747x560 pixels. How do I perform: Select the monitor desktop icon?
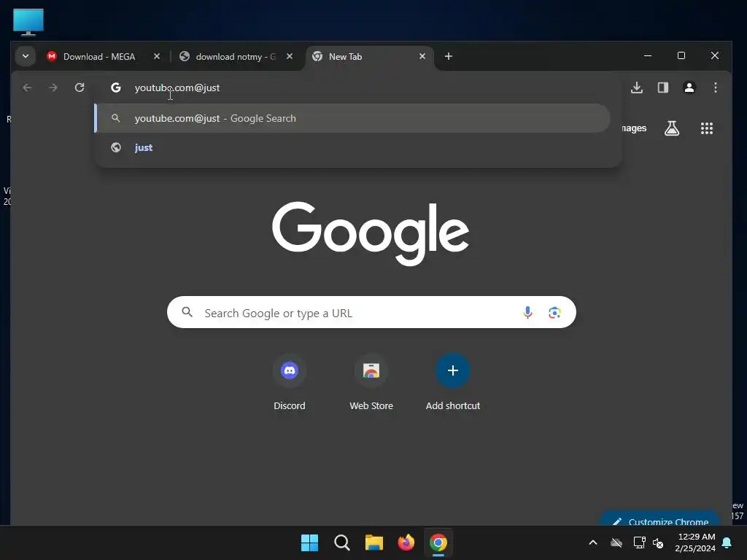(x=28, y=22)
